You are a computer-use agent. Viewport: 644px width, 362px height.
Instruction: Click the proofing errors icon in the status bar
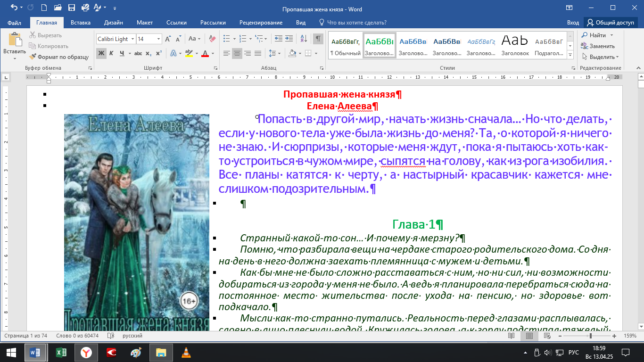pyautogui.click(x=111, y=336)
